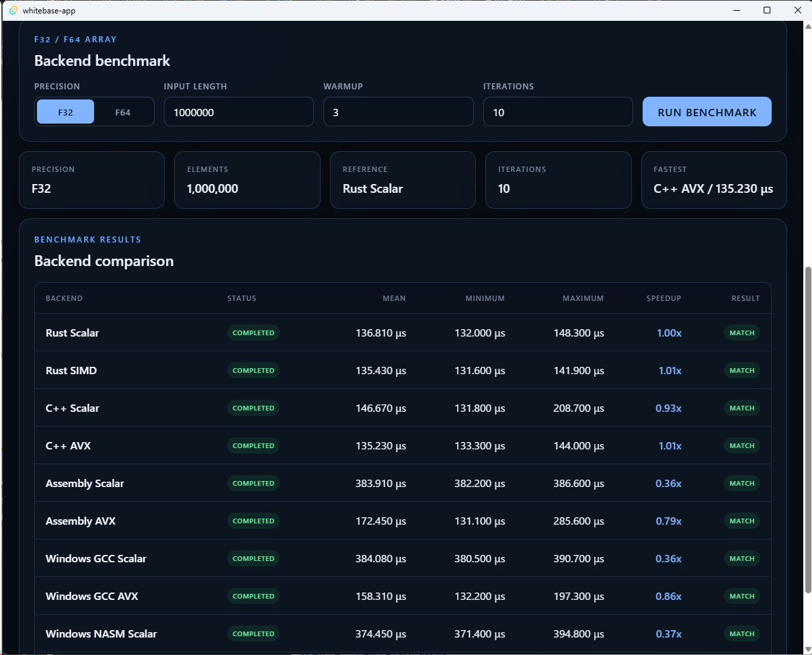
Task: Click the maximum value 394.800 µs
Action: (579, 634)
